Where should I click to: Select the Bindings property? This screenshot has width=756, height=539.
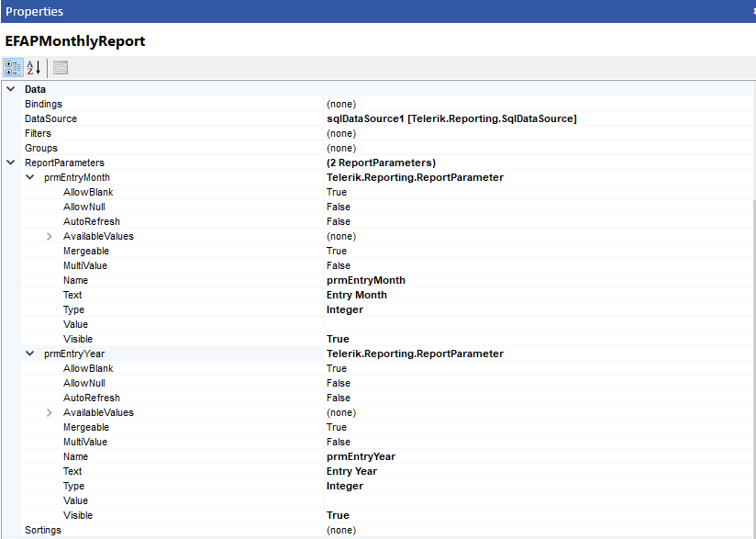44,104
